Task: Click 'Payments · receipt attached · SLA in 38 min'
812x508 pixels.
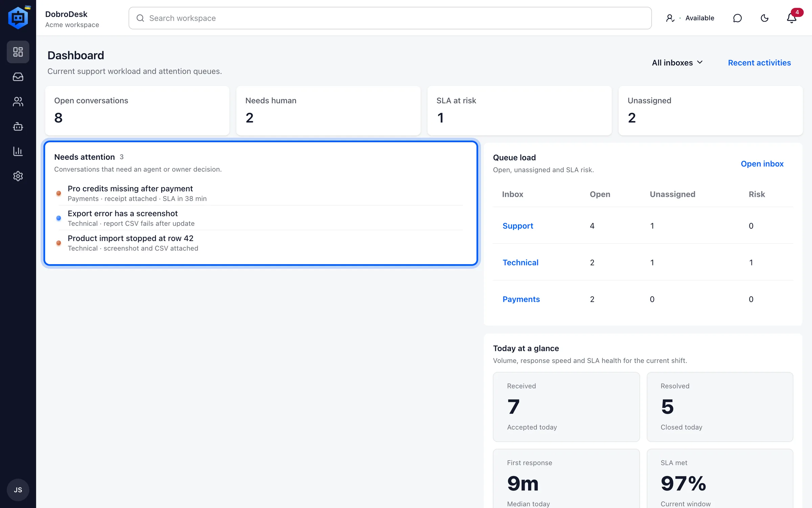Action: [x=137, y=198]
